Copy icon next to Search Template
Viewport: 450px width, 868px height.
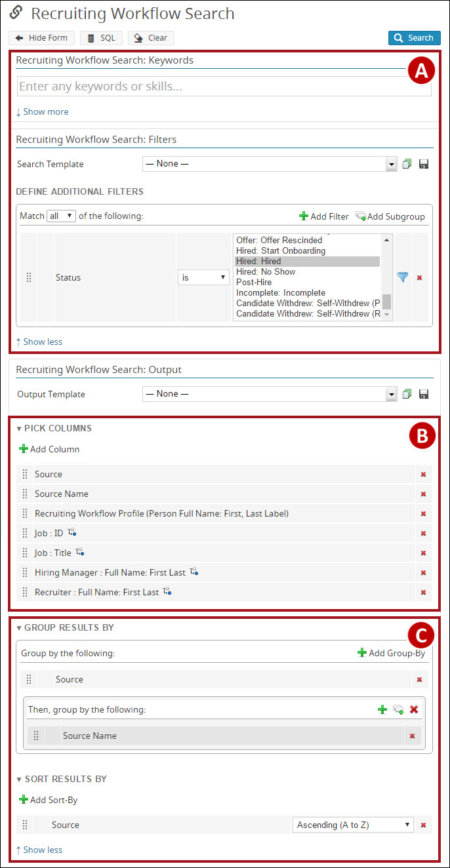407,164
